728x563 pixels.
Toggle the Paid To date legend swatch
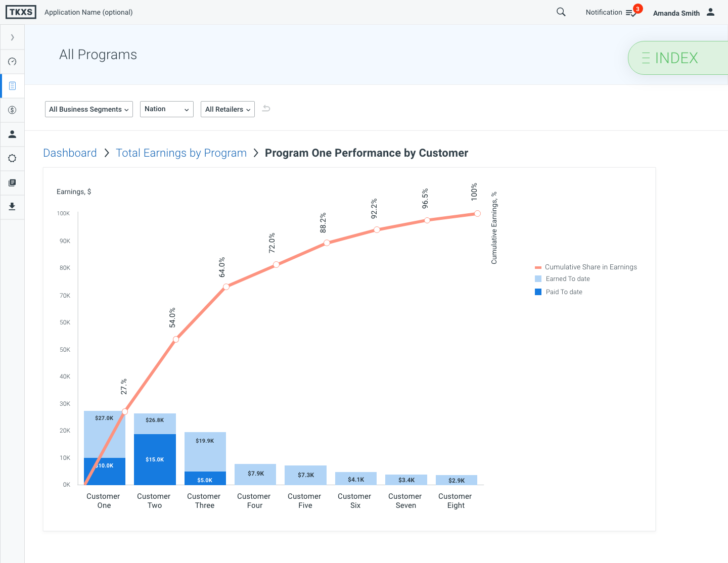[538, 292]
